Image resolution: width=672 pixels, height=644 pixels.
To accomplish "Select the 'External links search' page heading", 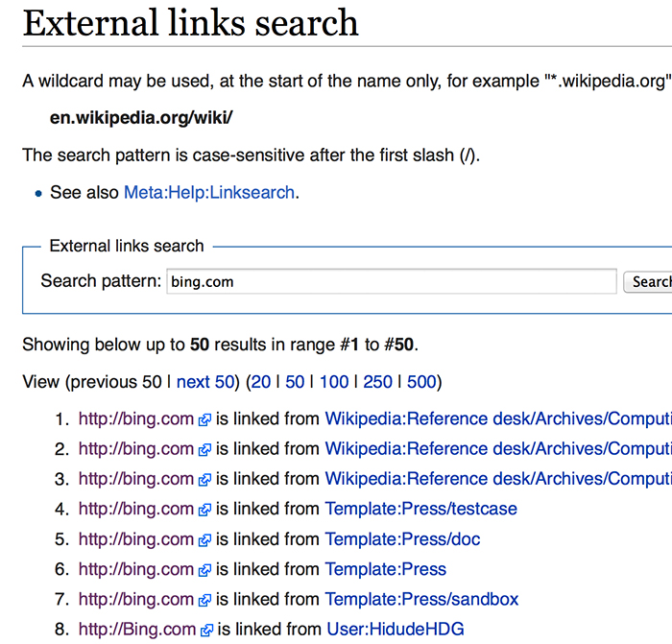I will click(190, 22).
